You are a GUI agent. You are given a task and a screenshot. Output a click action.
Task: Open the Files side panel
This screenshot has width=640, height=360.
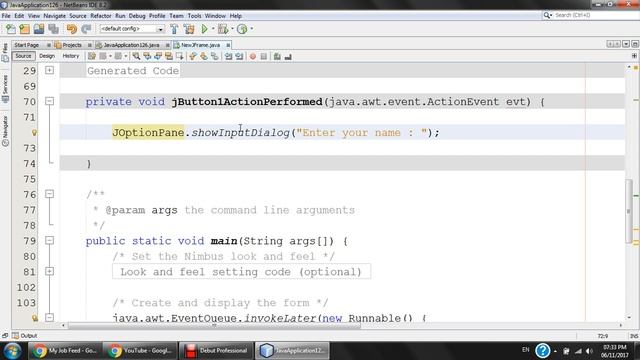(x=5, y=53)
